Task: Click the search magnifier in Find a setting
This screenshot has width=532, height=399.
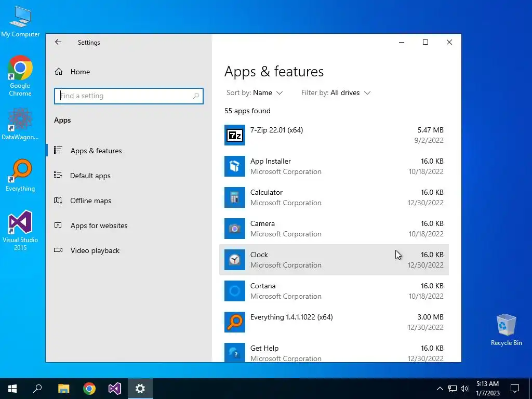Action: pyautogui.click(x=196, y=96)
